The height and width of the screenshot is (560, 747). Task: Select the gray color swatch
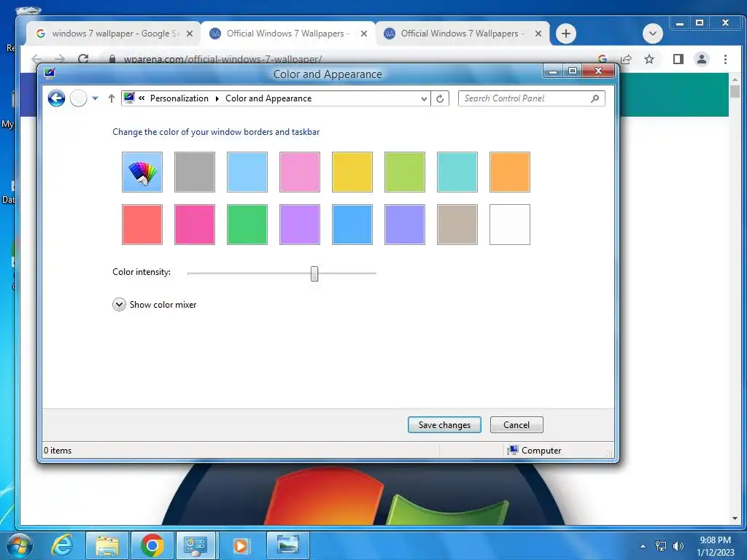point(194,172)
